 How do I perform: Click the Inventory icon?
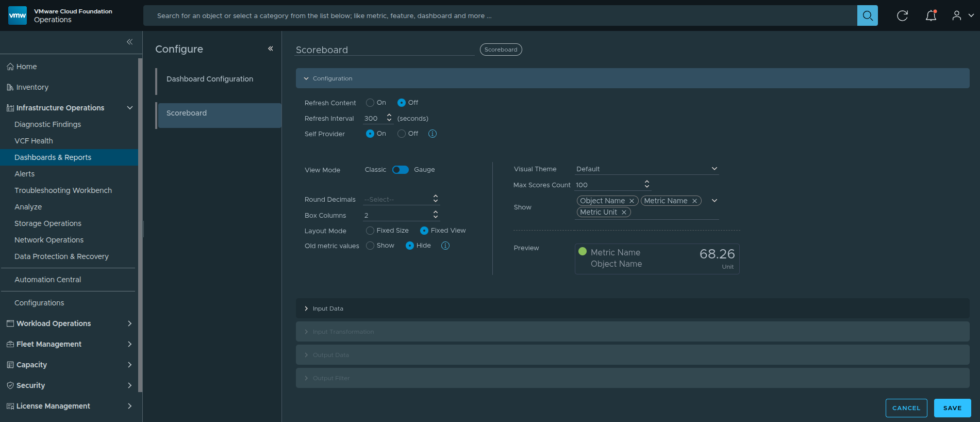(x=10, y=87)
